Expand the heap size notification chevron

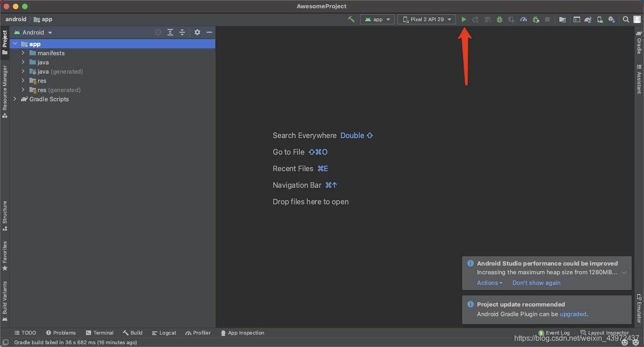pos(624,272)
